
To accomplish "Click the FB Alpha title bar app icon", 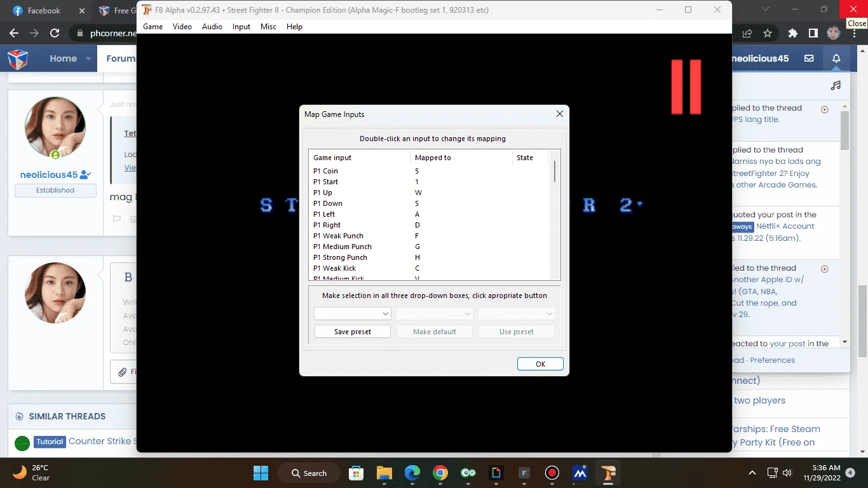I will tap(147, 10).
